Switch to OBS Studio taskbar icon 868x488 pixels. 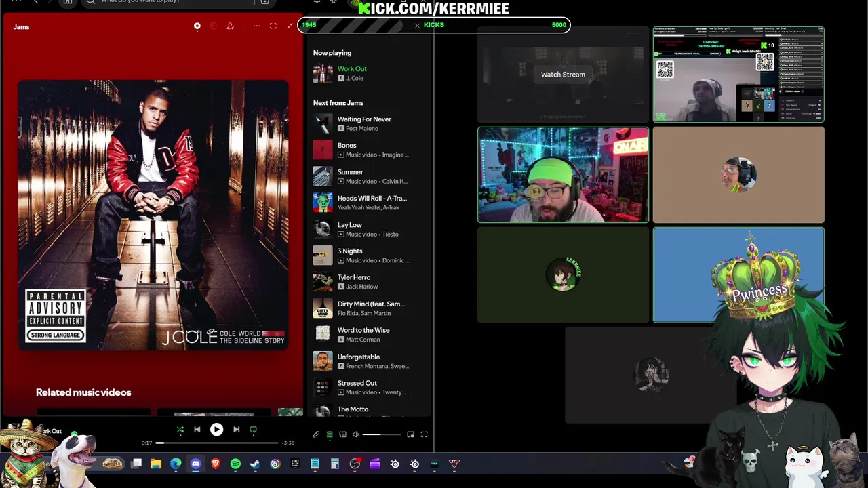tap(355, 464)
